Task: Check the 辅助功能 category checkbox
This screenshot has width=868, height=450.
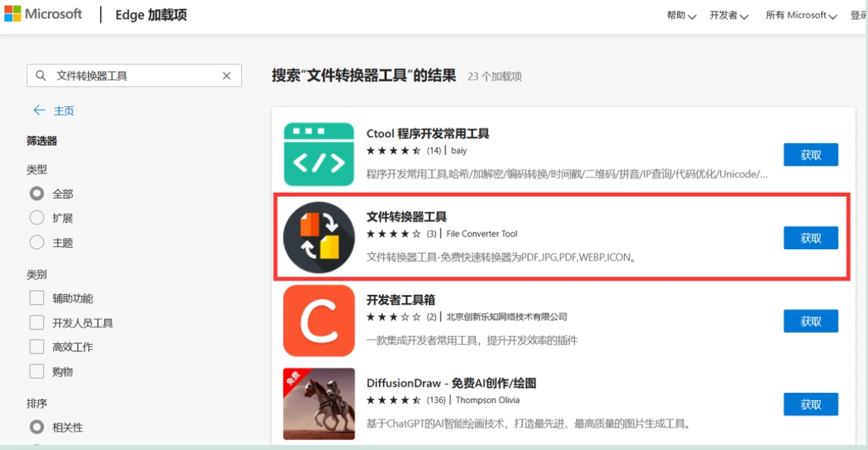Action: point(37,298)
